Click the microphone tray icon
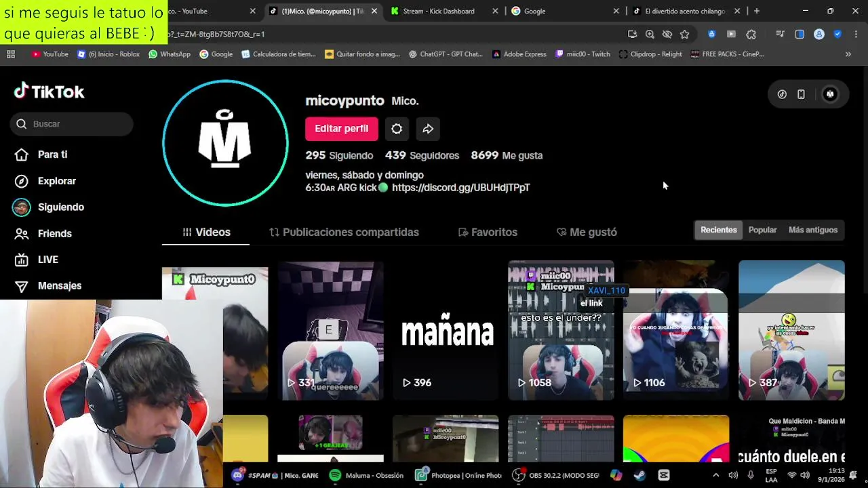Viewport: 868px width, 488px height. click(751, 476)
